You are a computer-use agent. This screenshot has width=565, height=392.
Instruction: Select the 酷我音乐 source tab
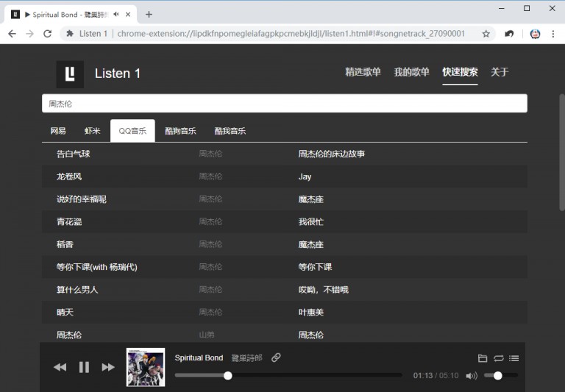pos(230,131)
